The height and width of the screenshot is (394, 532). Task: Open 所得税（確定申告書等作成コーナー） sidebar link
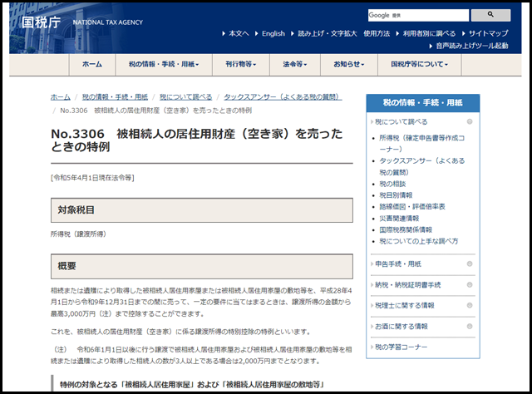coord(421,143)
